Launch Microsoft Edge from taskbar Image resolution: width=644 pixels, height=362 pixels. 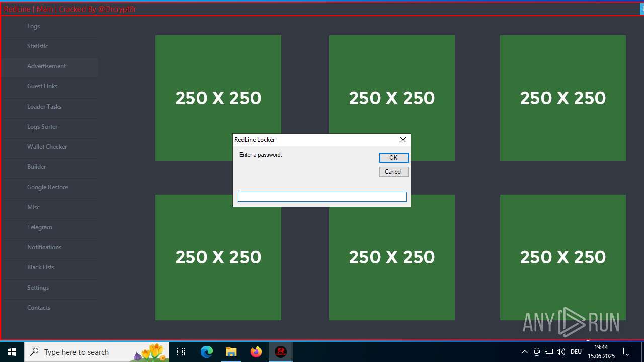click(x=207, y=352)
